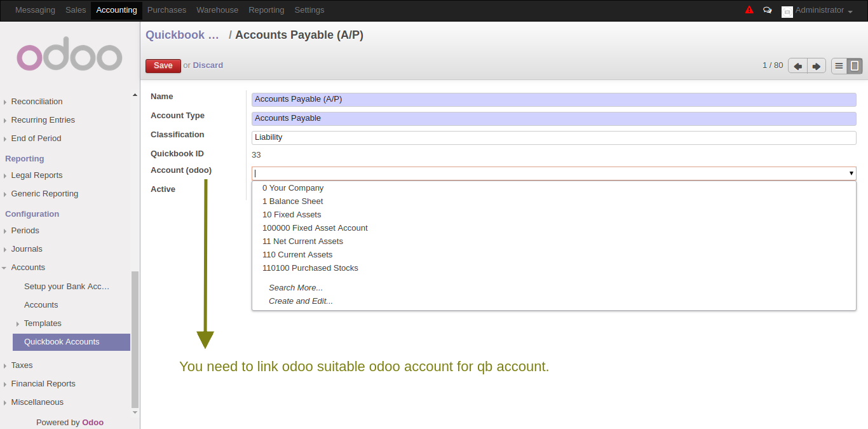Open Purchases top menu
Screen dimensions: 868x429
(x=166, y=10)
